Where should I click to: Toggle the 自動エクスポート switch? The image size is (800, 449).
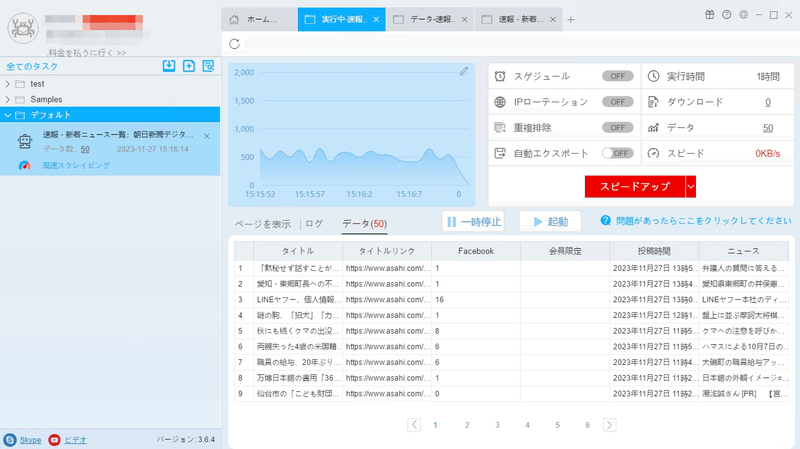617,153
